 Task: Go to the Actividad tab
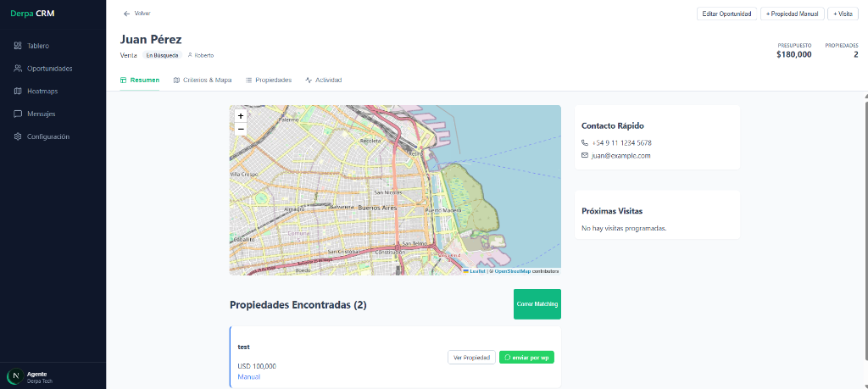323,80
